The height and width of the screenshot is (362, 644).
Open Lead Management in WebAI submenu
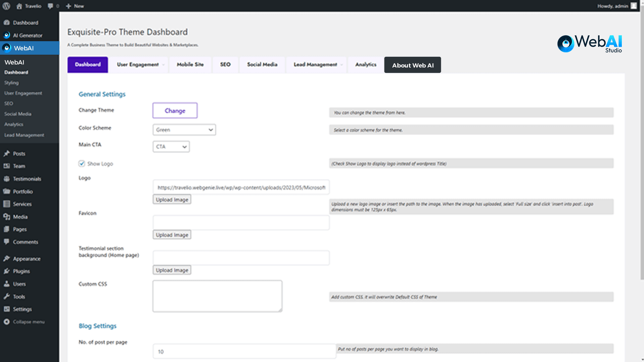[x=24, y=135]
